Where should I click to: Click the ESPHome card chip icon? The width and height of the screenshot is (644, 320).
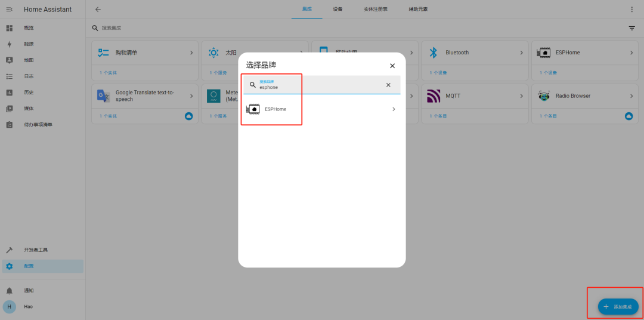544,53
